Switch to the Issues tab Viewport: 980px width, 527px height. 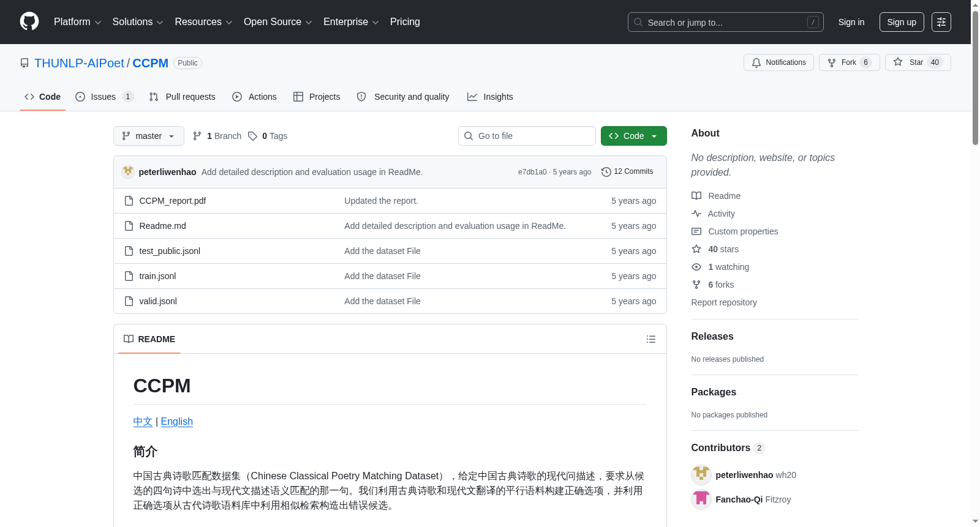(104, 97)
